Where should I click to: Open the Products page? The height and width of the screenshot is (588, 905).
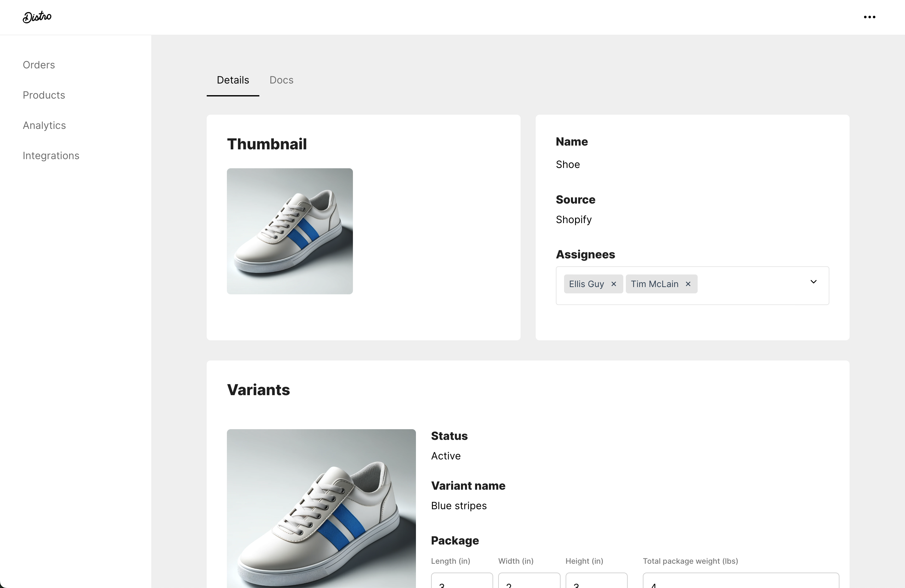coord(44,95)
